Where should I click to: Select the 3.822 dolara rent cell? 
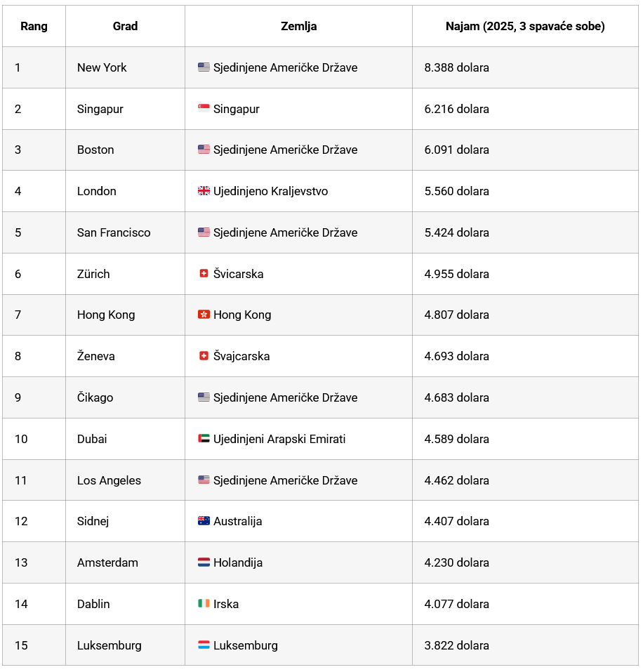point(457,645)
